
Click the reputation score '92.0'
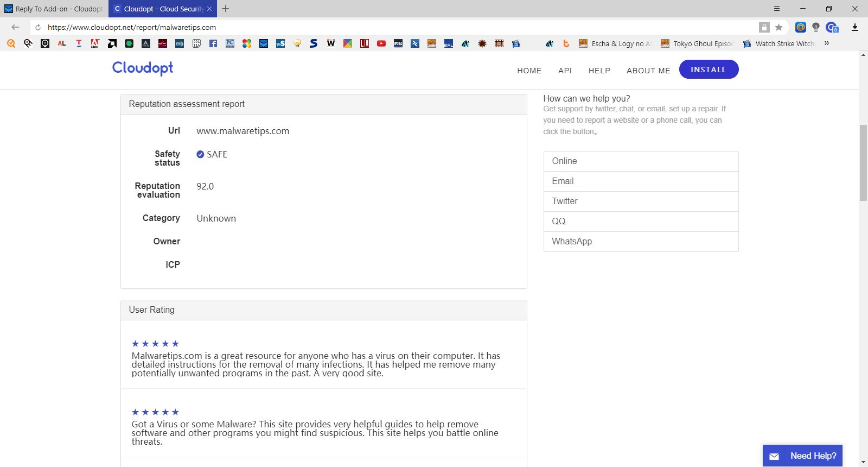click(x=205, y=186)
